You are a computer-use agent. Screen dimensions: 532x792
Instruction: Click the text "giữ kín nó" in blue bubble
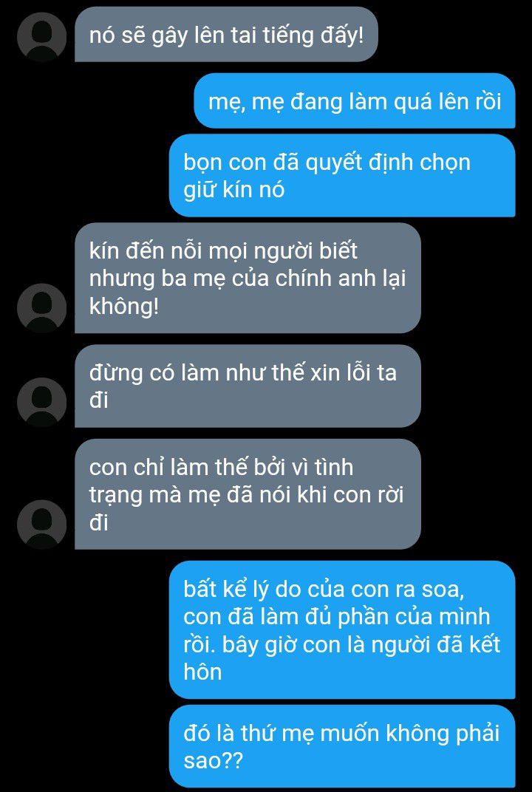click(234, 191)
